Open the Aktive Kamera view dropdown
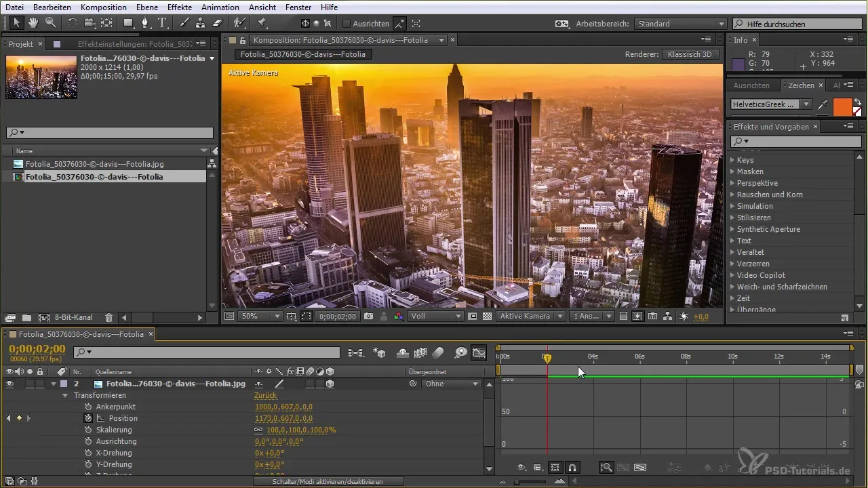 click(x=530, y=316)
